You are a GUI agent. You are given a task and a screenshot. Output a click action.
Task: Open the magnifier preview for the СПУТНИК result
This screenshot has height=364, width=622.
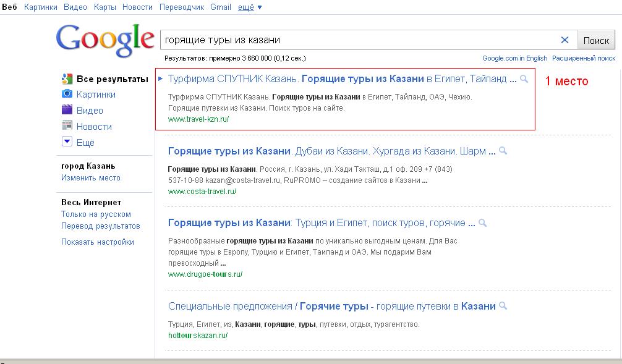pyautogui.click(x=523, y=80)
